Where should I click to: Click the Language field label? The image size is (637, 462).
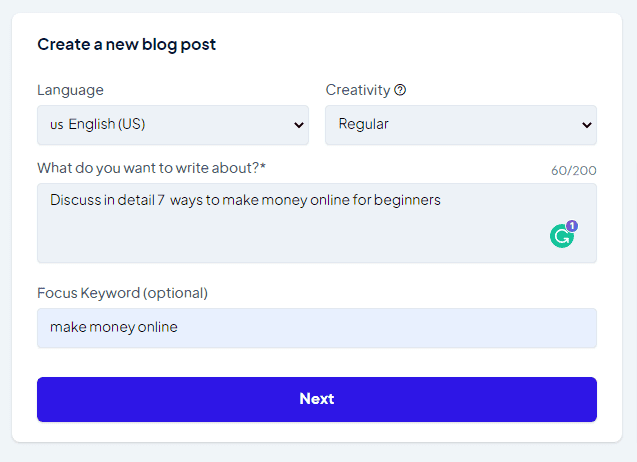[x=70, y=90]
